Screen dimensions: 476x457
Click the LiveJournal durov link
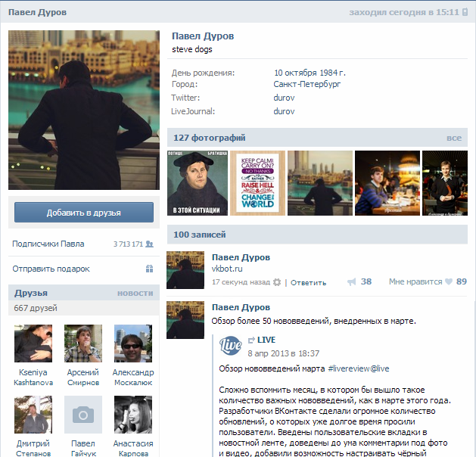point(284,111)
